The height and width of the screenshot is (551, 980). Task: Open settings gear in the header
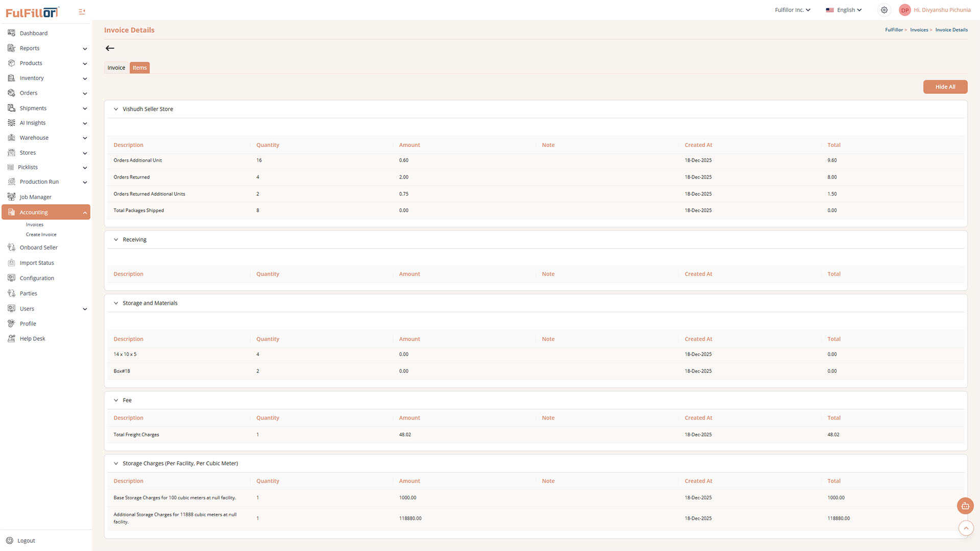884,10
